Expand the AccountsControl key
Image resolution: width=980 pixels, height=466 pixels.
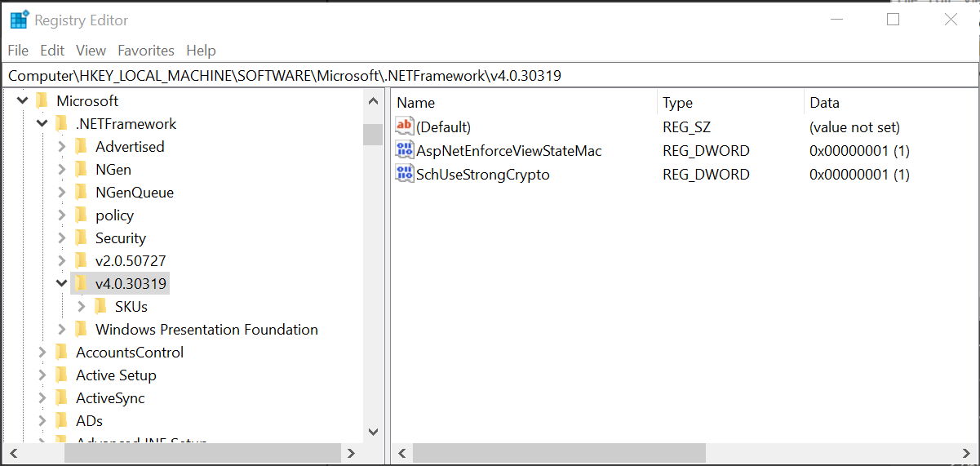pyautogui.click(x=42, y=353)
